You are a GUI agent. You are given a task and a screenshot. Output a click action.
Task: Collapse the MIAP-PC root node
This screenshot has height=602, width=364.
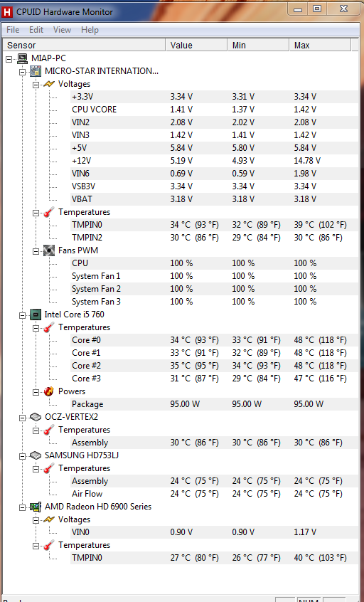9,59
